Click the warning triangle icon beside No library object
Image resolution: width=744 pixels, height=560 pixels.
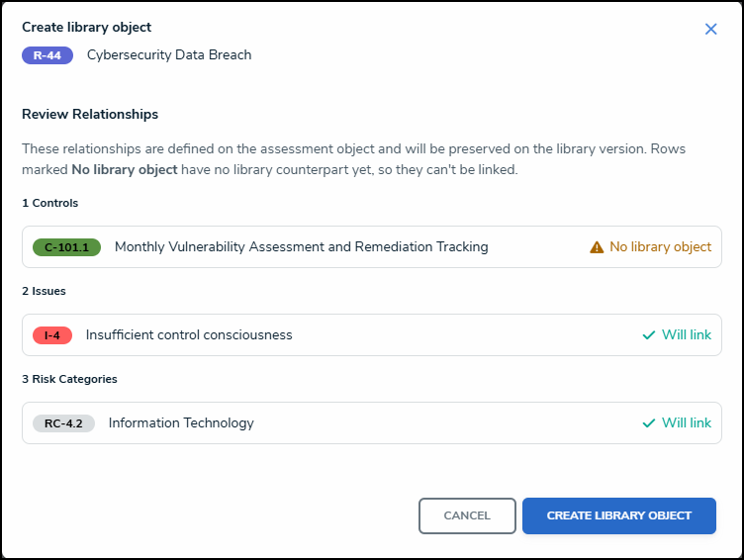pyautogui.click(x=597, y=247)
